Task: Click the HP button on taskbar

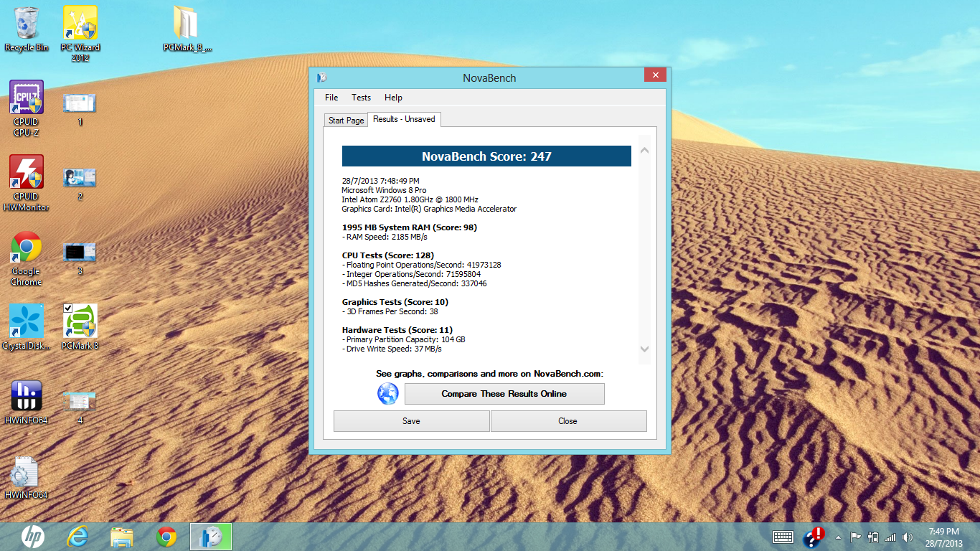Action: pos(32,537)
